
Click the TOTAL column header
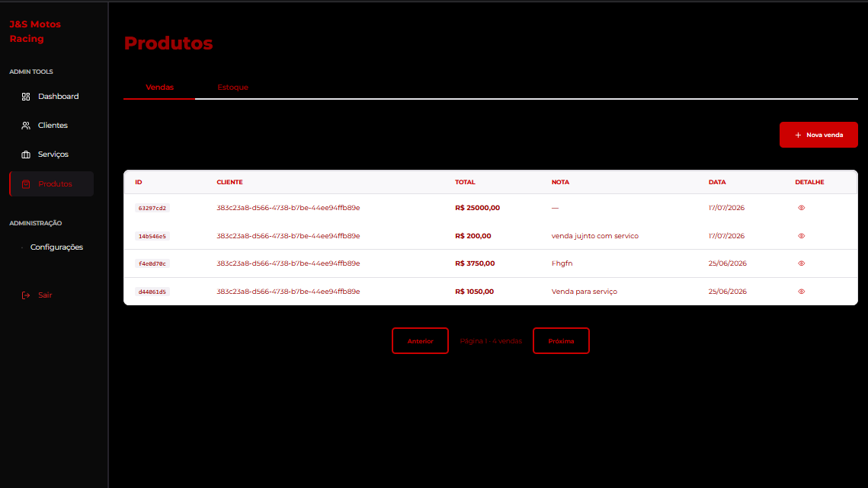pos(465,182)
